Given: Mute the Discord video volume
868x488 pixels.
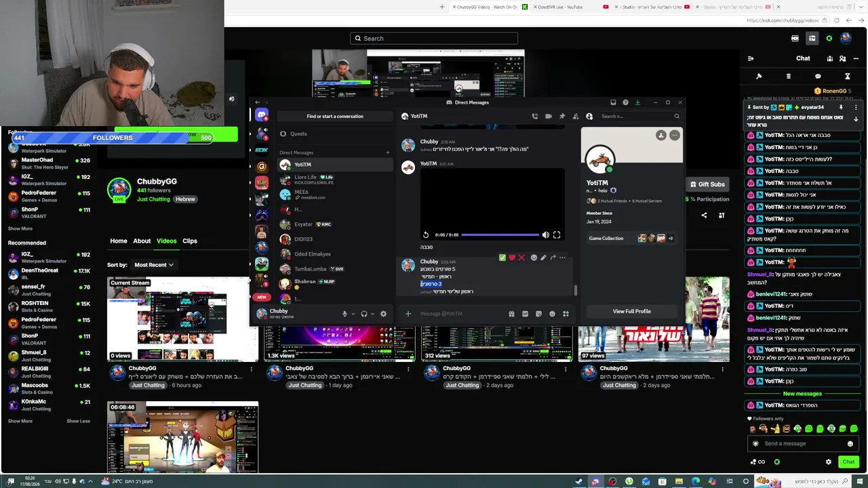Looking at the screenshot, I should pyautogui.click(x=546, y=235).
